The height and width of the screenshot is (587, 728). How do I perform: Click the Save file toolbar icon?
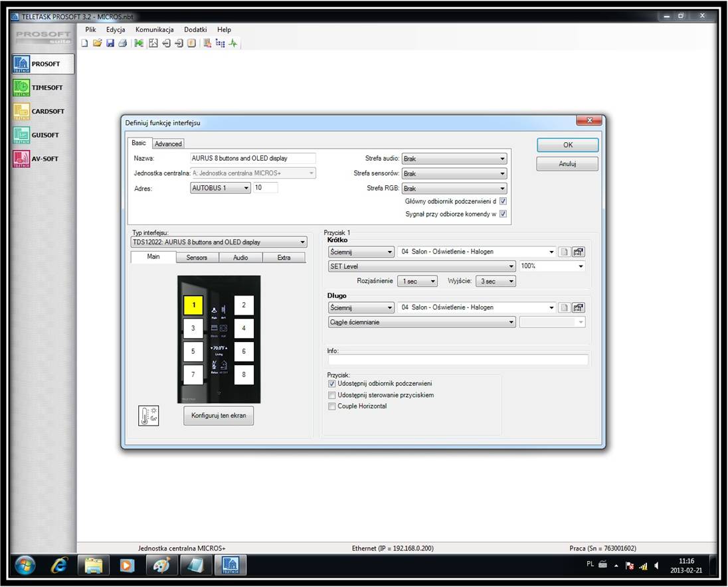tap(110, 43)
